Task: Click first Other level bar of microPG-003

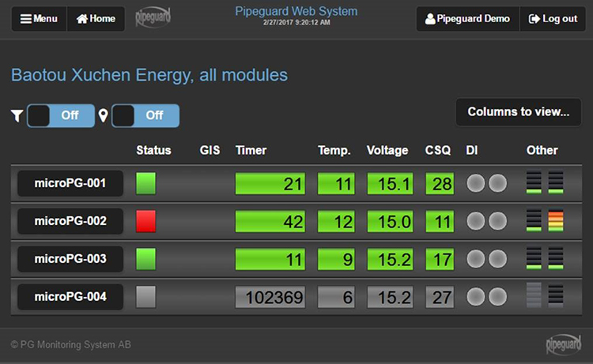Action: 534,258
